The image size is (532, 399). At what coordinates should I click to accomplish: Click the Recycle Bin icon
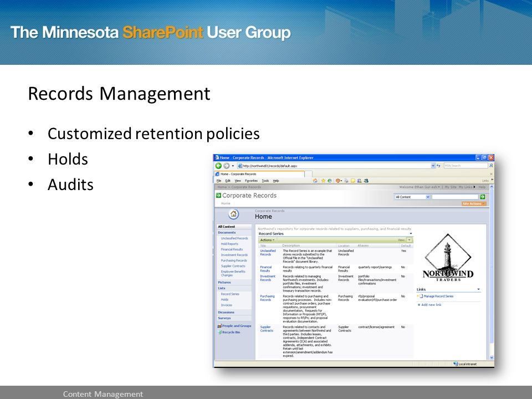219,332
